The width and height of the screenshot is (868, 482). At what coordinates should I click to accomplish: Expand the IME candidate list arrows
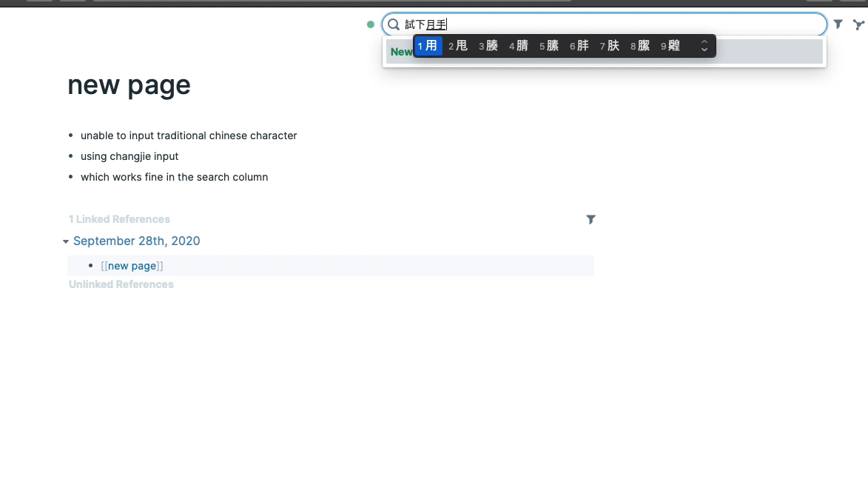point(704,46)
